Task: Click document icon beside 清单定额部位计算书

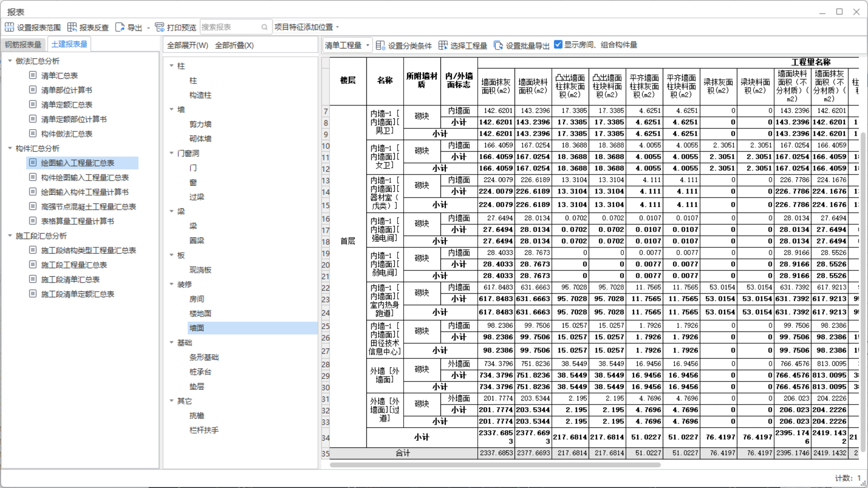Action: click(33, 119)
